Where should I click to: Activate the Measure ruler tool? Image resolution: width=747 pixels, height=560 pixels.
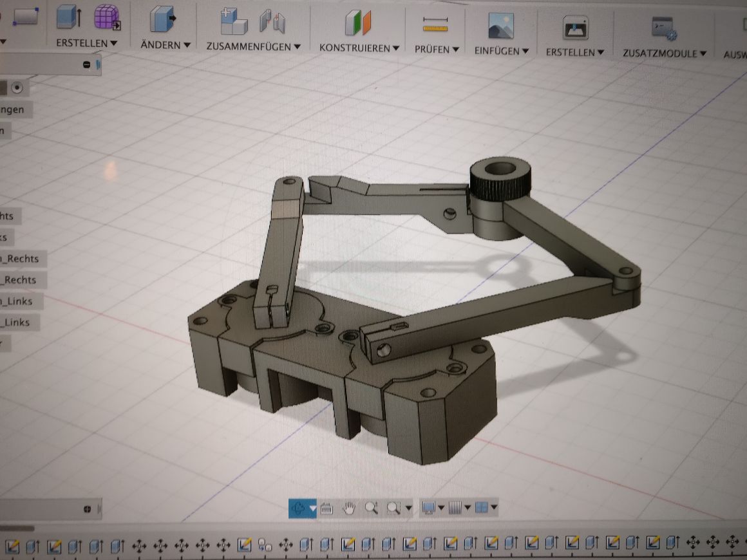(435, 24)
